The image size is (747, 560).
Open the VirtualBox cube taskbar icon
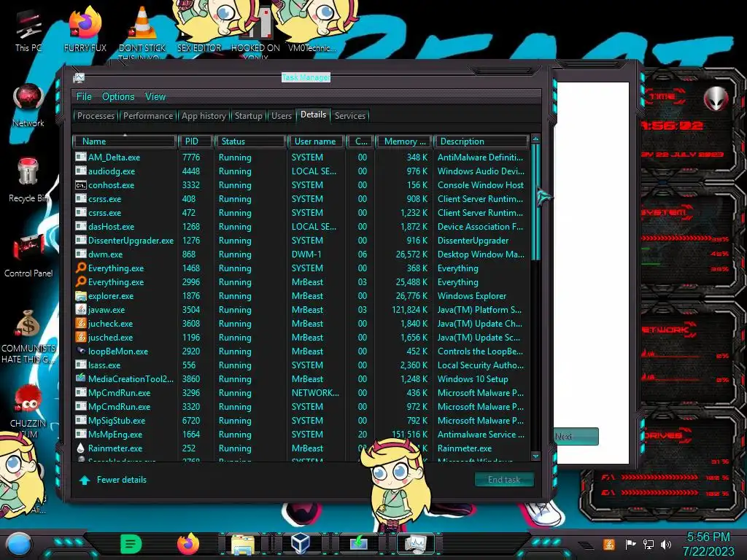click(301, 543)
